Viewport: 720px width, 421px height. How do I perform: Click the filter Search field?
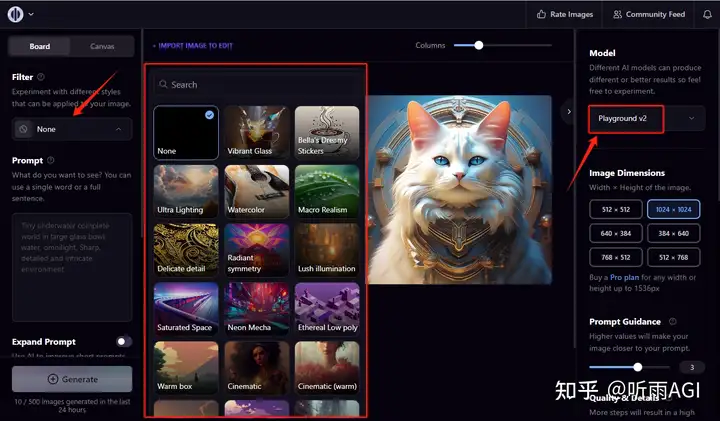[x=257, y=84]
